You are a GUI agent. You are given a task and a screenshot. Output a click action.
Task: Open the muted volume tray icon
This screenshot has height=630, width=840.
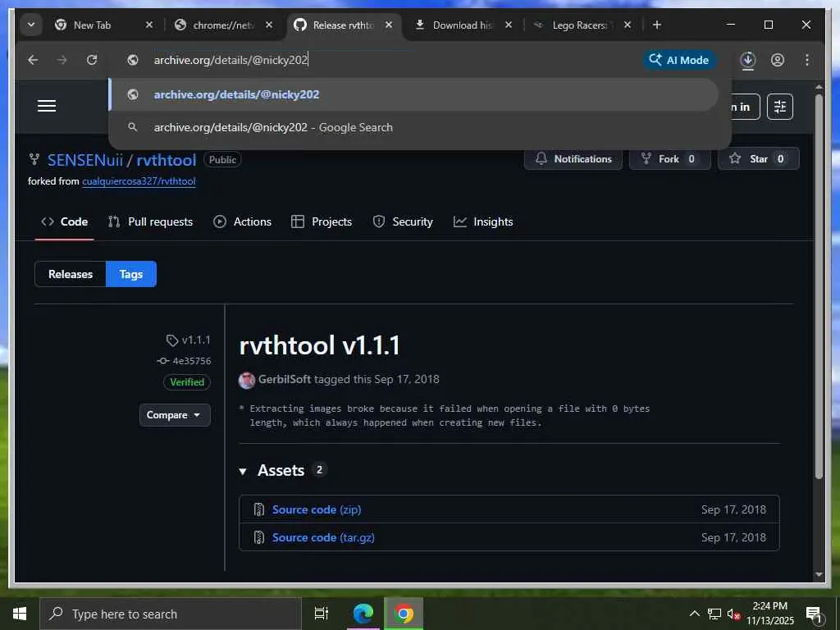[733, 614]
